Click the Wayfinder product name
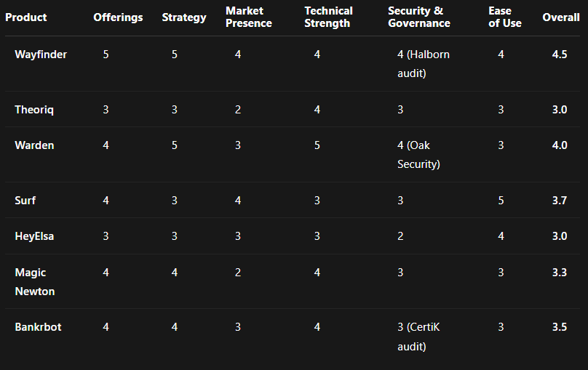The height and width of the screenshot is (370, 588). coord(41,55)
